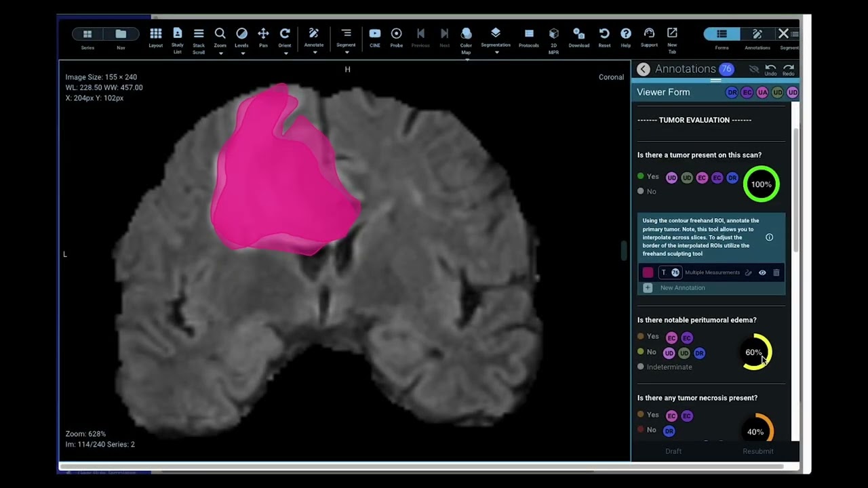Show tumor annotation instructions info
Screen dimensions: 868x488
click(769, 237)
